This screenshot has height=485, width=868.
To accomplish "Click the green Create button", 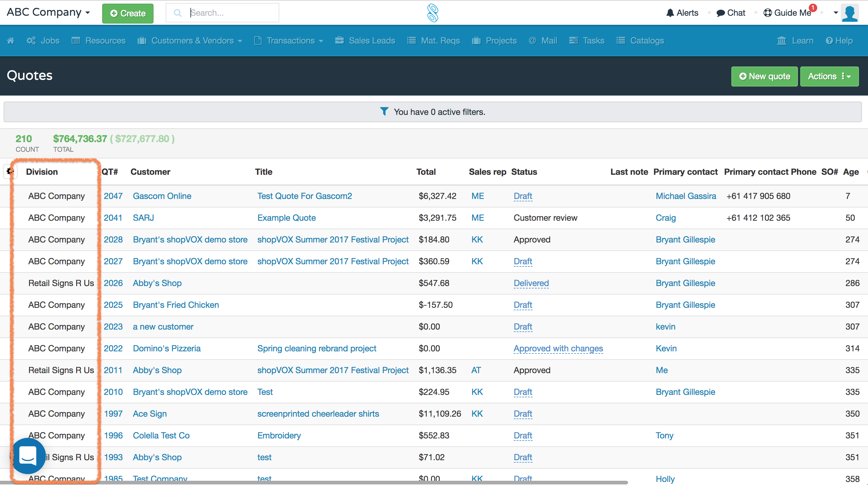I will click(128, 14).
